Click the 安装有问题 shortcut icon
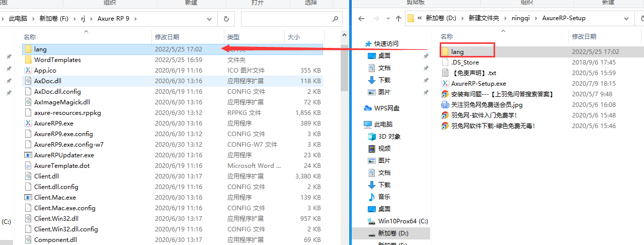 (445, 94)
